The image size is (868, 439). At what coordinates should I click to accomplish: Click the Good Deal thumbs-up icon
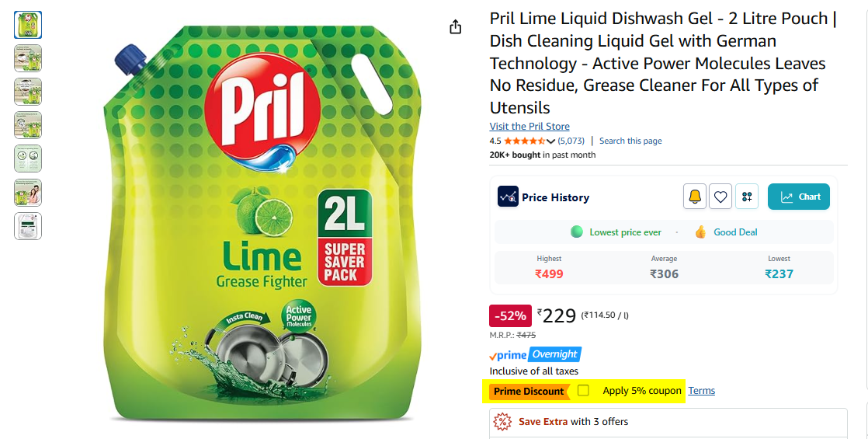[x=700, y=232]
